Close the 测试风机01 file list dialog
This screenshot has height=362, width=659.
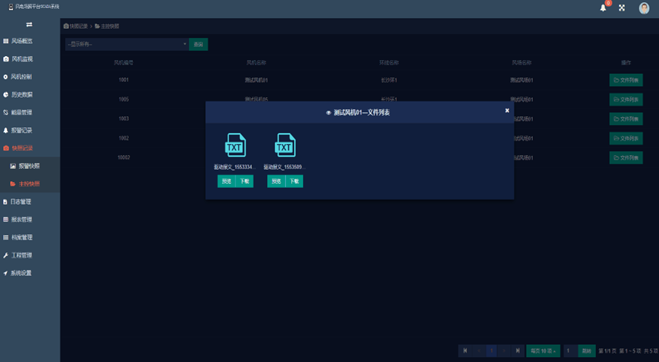507,111
